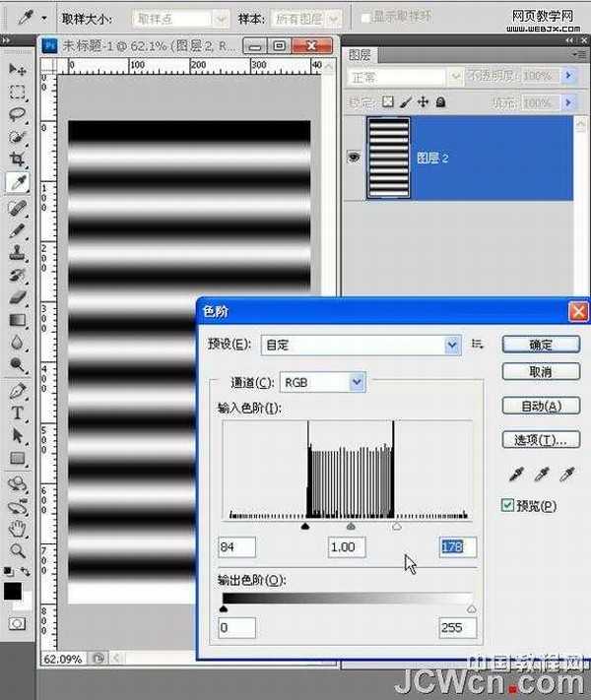Click the white point eyedropper in Levels
Viewport: 591px width, 700px height.
click(565, 476)
